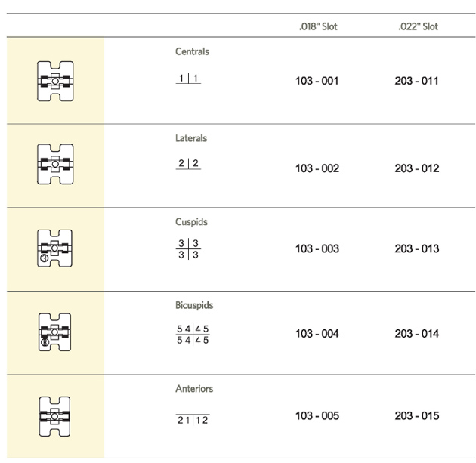Viewport: 476px width, 463px height.
Task: Click the Laterals bracket diagram icon
Action: (55, 164)
